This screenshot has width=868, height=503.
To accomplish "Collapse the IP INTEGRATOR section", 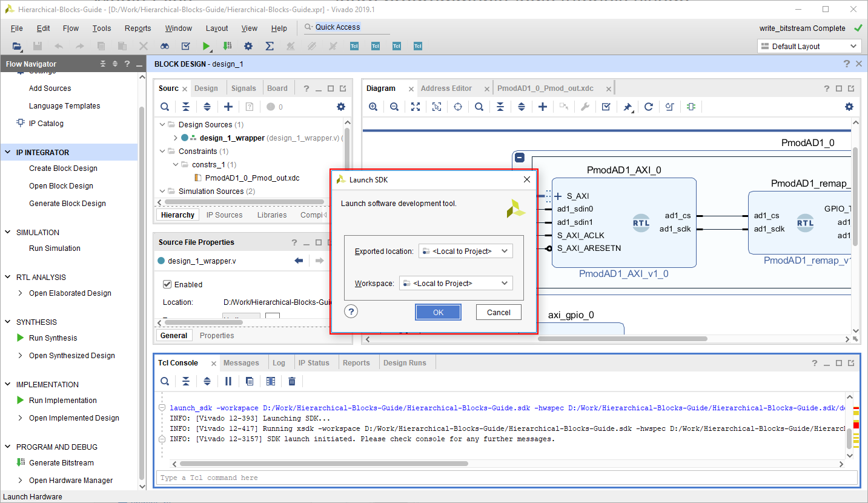I will 8,153.
